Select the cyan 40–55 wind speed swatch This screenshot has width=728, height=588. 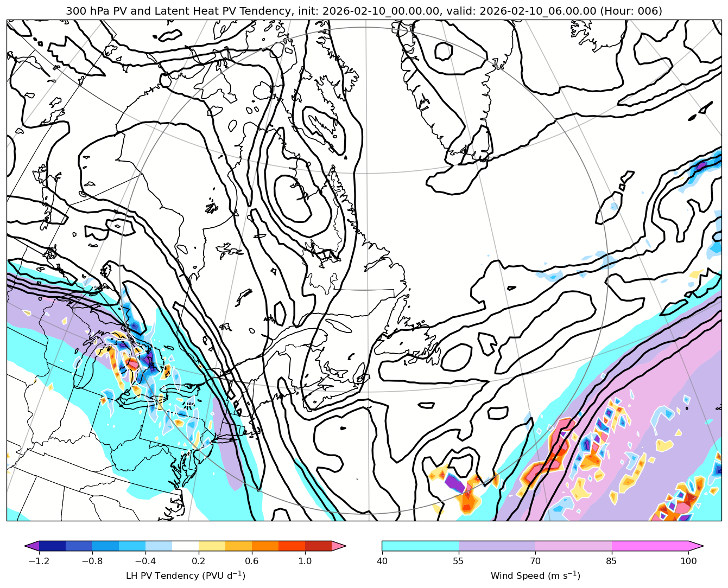(420, 546)
